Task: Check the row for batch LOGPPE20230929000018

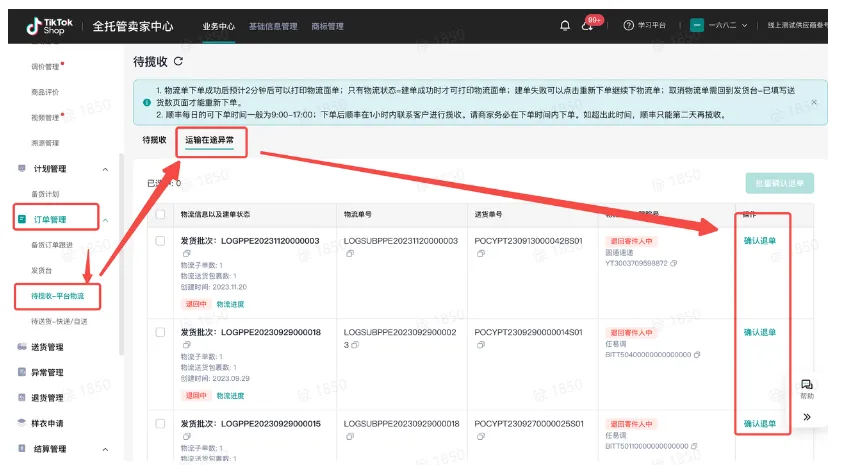Action: pyautogui.click(x=160, y=332)
